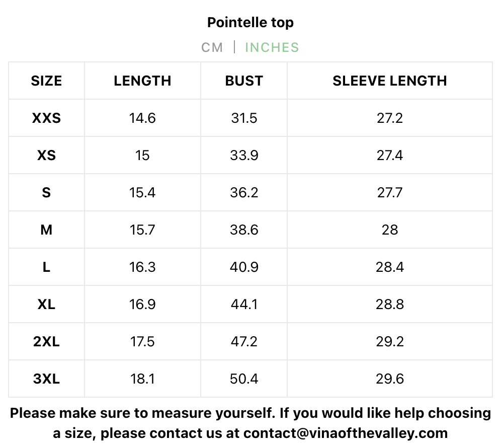Click the SLEEVE LENGTH column header
Viewport: 502px width, 448px height.
389,81
